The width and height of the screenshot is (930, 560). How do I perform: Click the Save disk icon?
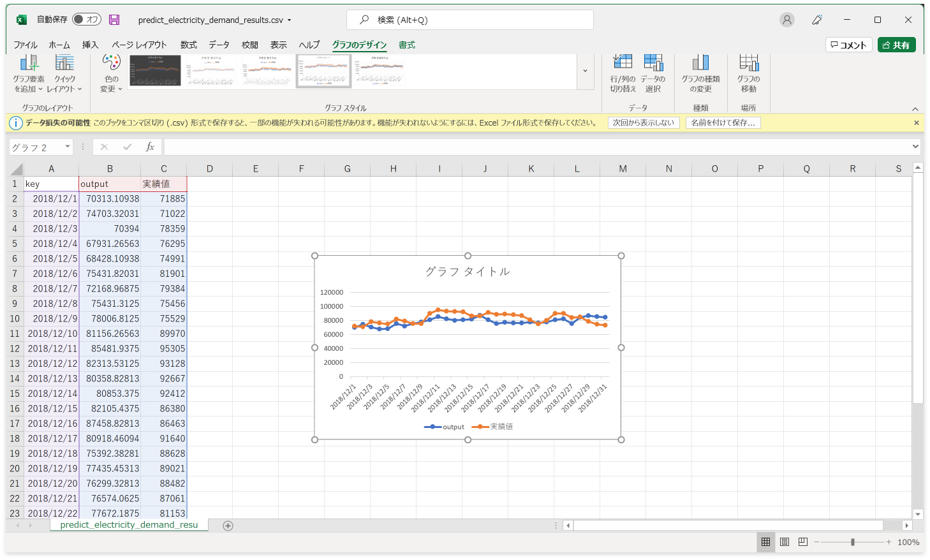click(114, 20)
